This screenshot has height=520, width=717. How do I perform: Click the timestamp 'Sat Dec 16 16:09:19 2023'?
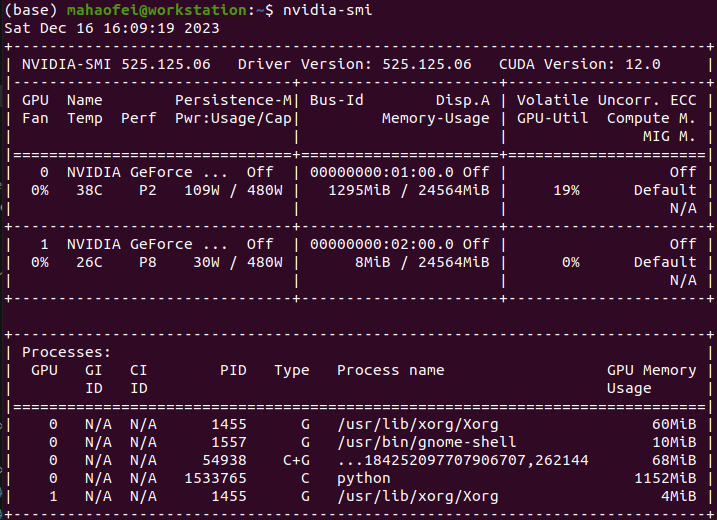pos(112,28)
